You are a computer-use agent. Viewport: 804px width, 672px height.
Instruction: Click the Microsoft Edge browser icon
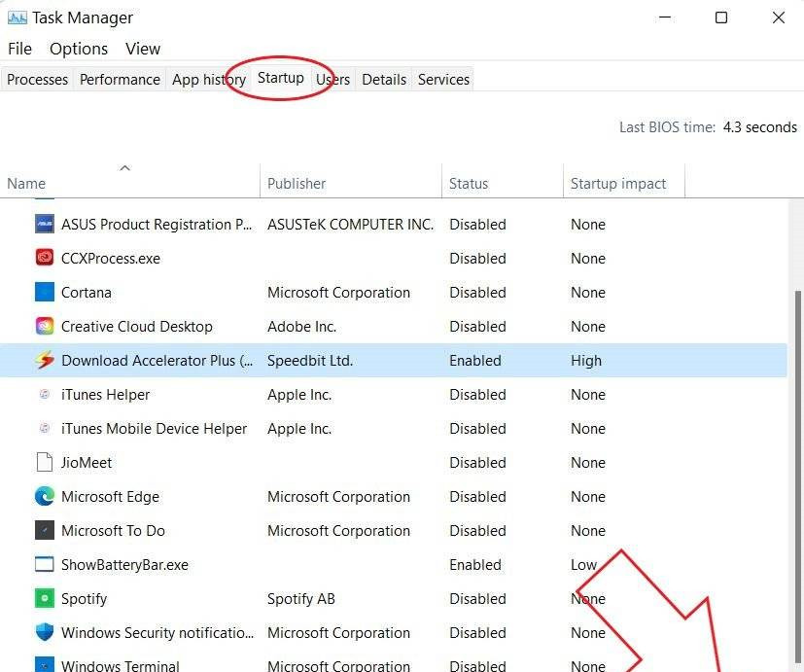tap(45, 496)
